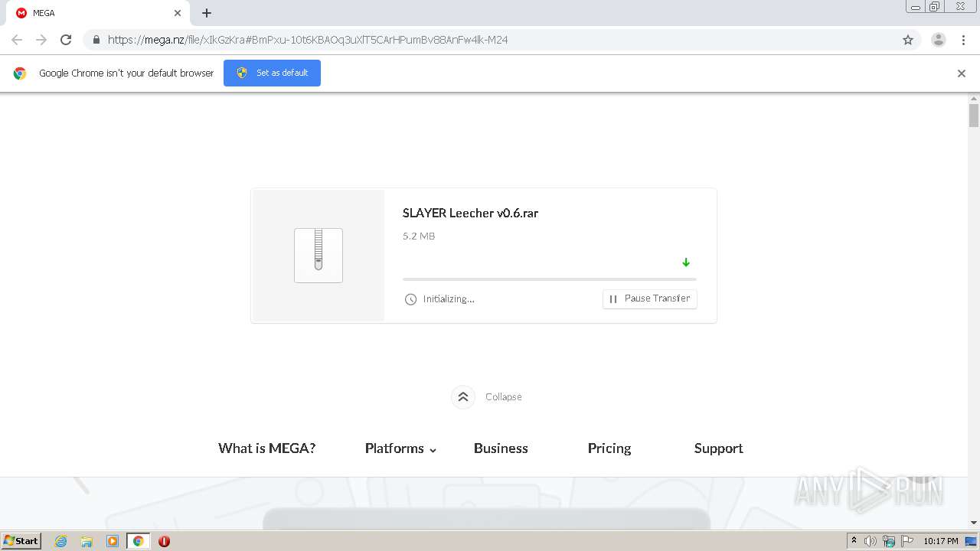Pause the file transfer
The image size is (980, 551).
click(650, 298)
